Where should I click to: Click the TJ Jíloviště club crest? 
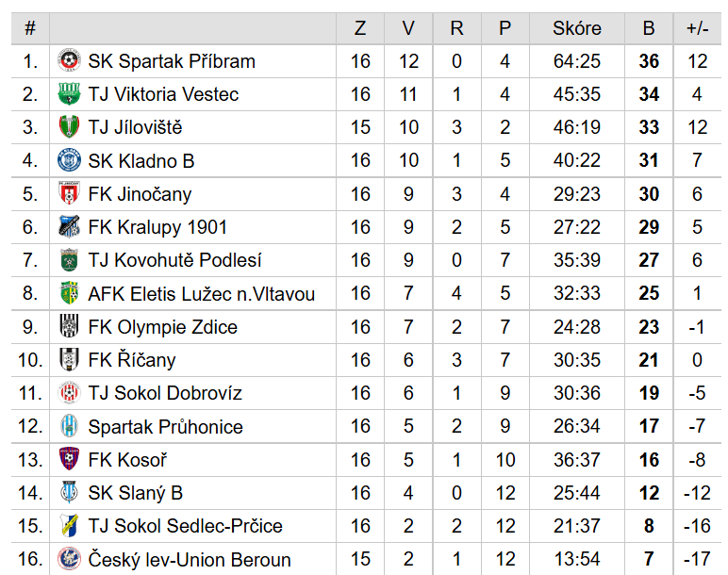click(69, 126)
